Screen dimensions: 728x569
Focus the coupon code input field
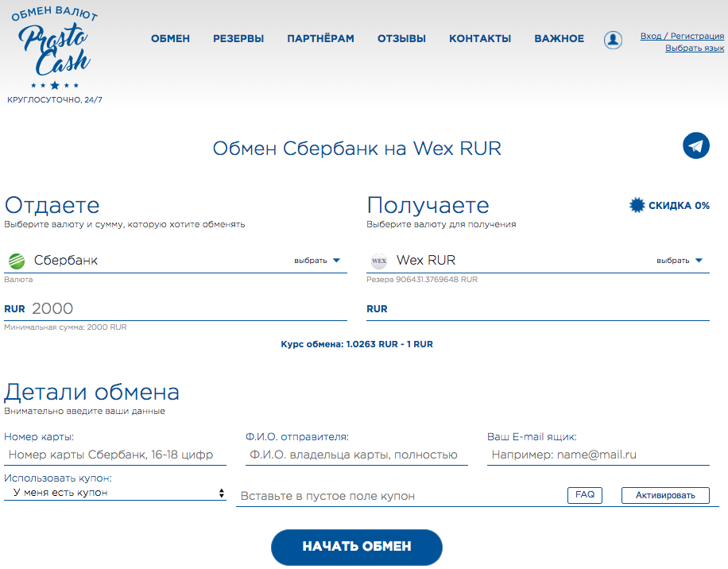(399, 496)
